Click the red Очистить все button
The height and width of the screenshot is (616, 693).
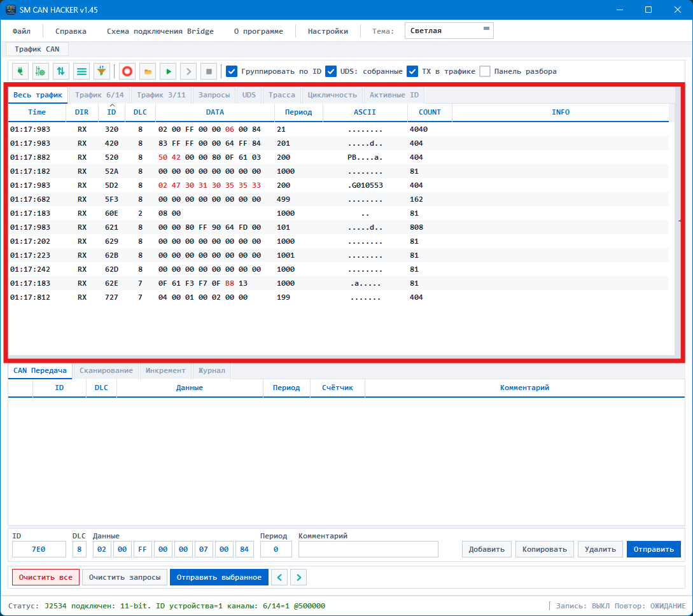tap(46, 577)
